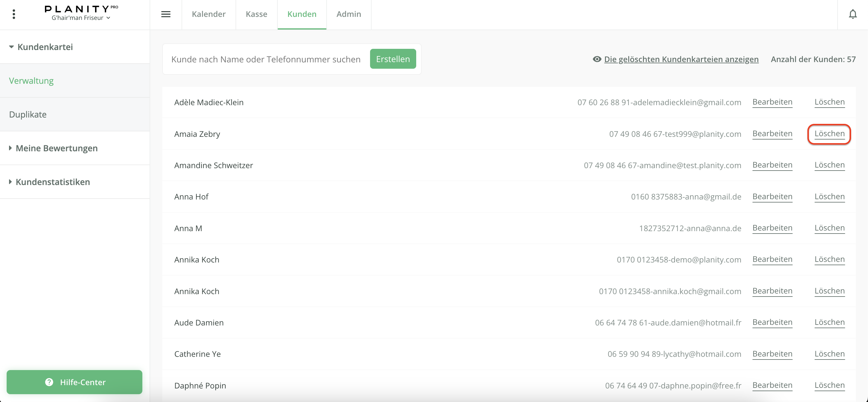Screen dimensions: 868x402
Task: Click the customer search input field
Action: (265, 59)
